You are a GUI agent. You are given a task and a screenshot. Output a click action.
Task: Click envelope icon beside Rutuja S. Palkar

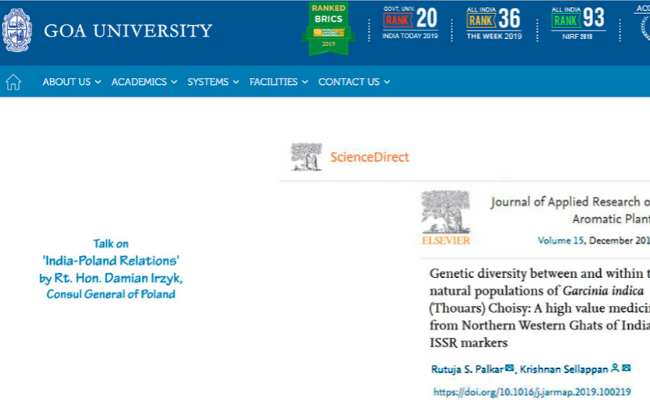pyautogui.click(x=510, y=369)
